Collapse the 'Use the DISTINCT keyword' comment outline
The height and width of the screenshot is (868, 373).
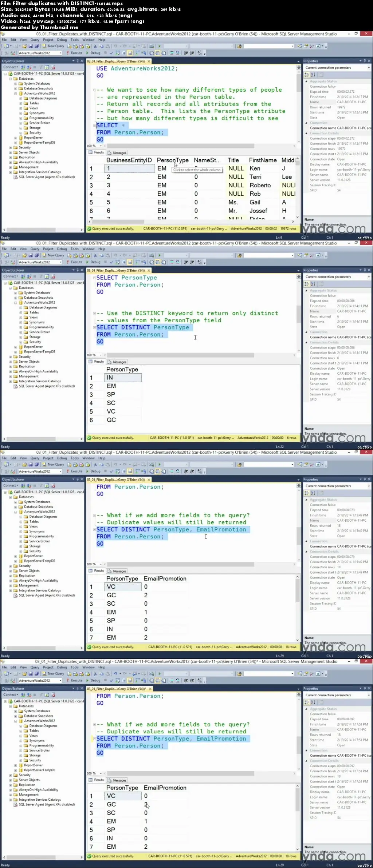pyautogui.click(x=94, y=313)
